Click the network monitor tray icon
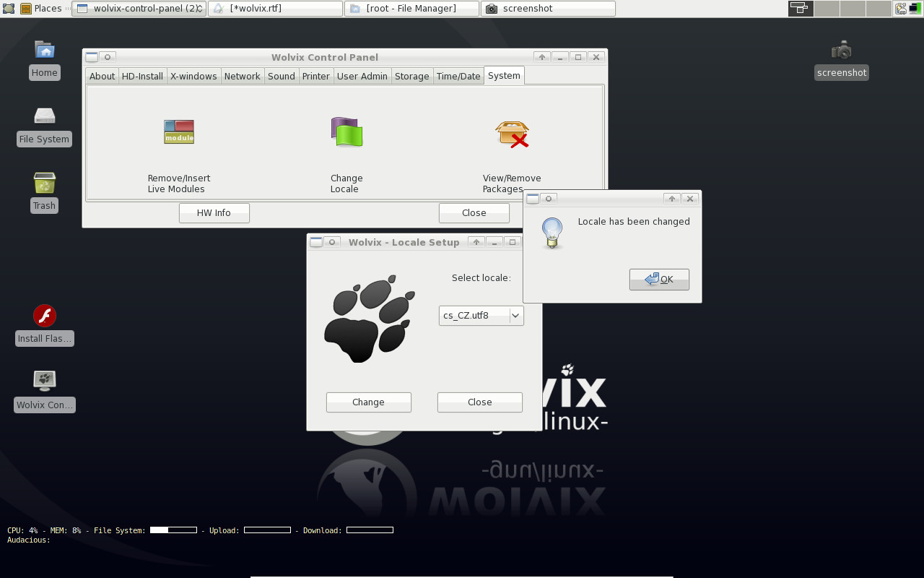Screen dimensions: 924x578 click(x=915, y=9)
